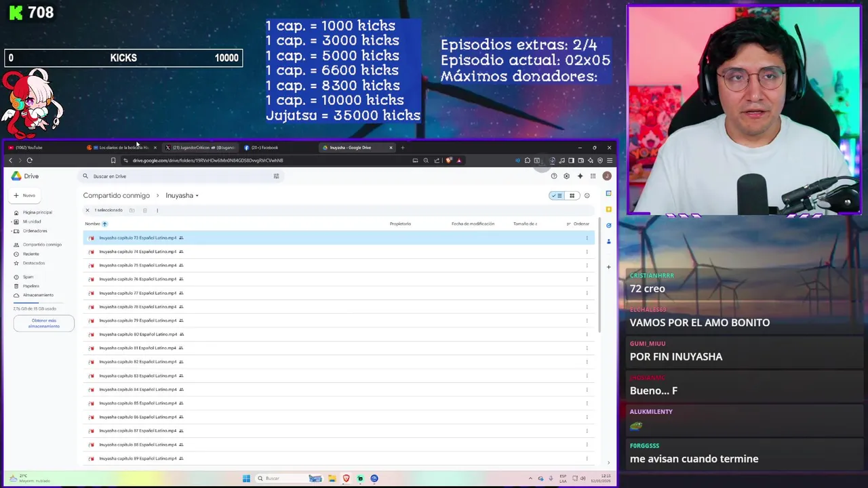The image size is (868, 488).
Task: Open the Google account avatar
Action: (607, 176)
